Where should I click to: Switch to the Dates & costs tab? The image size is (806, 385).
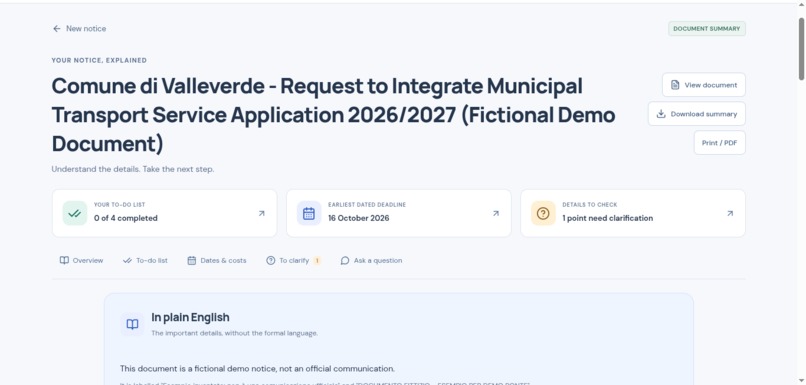pyautogui.click(x=216, y=261)
